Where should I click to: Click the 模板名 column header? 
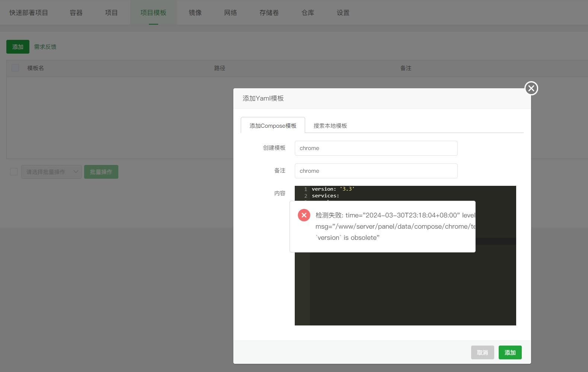36,68
